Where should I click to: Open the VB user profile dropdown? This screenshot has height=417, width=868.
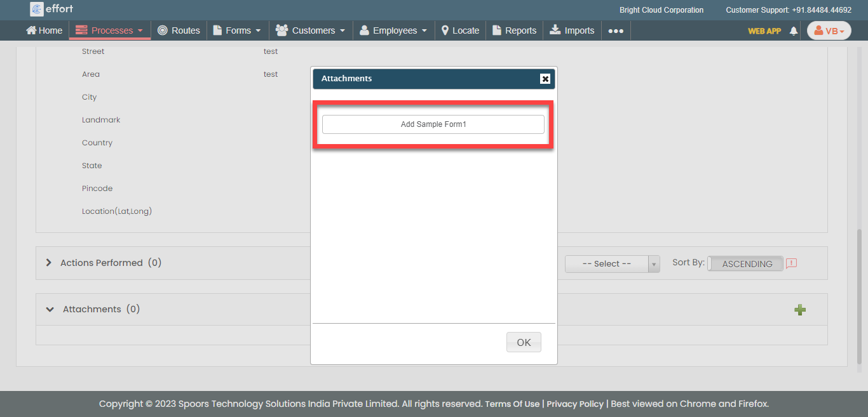[x=829, y=30]
